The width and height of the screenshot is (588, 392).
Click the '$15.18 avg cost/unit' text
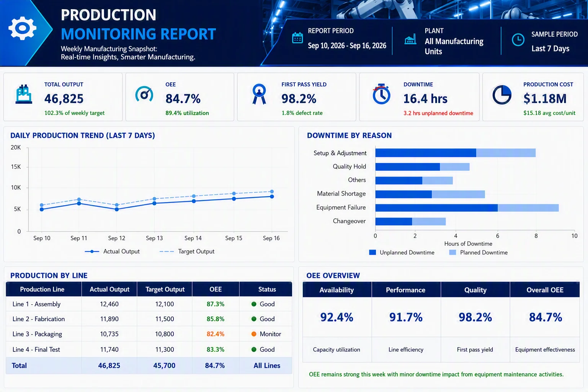[549, 113]
